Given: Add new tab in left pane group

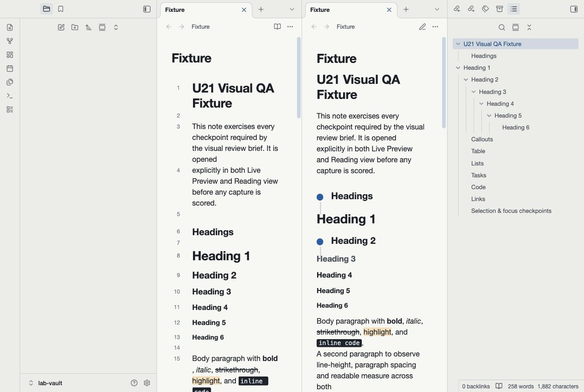Looking at the screenshot, I should coord(261,9).
